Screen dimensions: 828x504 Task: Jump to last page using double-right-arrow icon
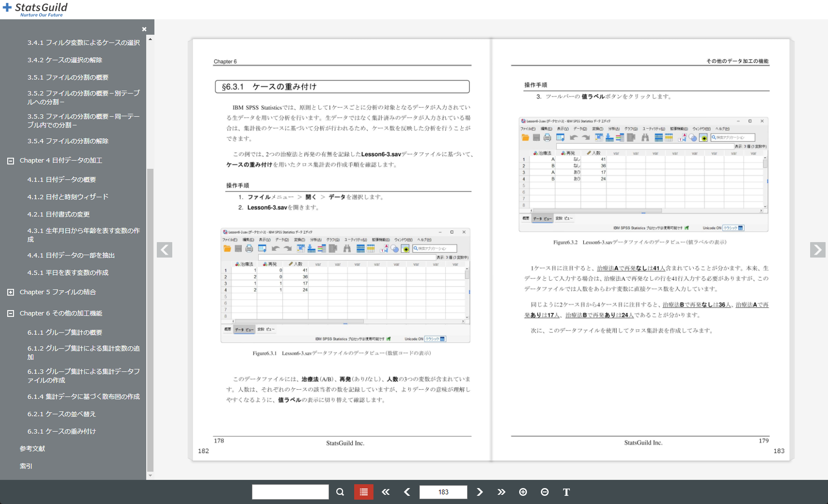501,492
